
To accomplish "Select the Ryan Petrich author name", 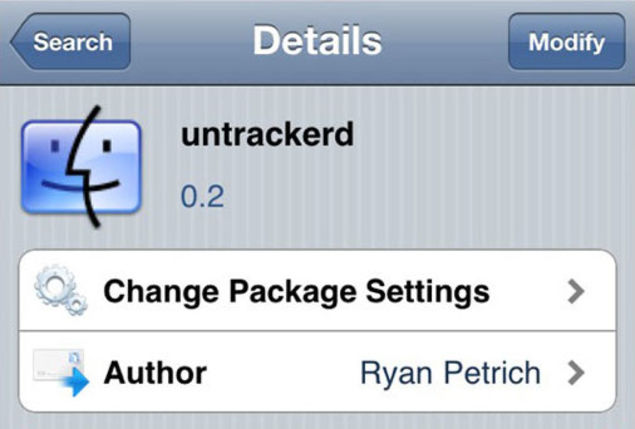I will [x=450, y=373].
